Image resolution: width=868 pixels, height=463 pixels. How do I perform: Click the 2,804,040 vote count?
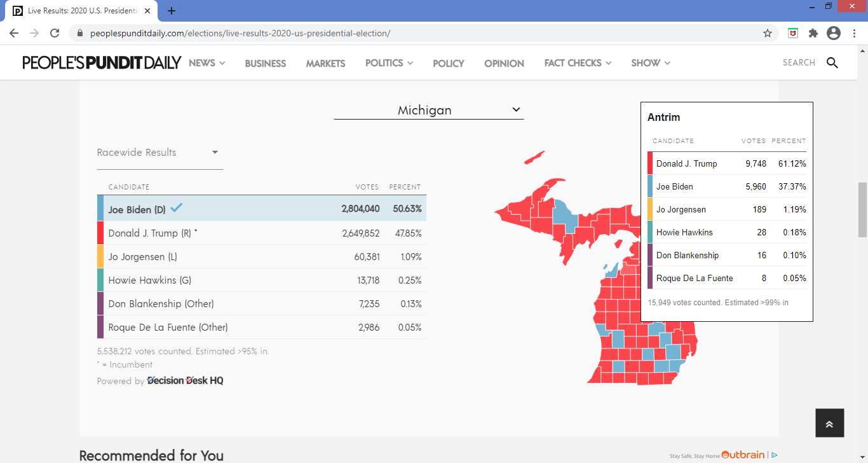pos(360,209)
